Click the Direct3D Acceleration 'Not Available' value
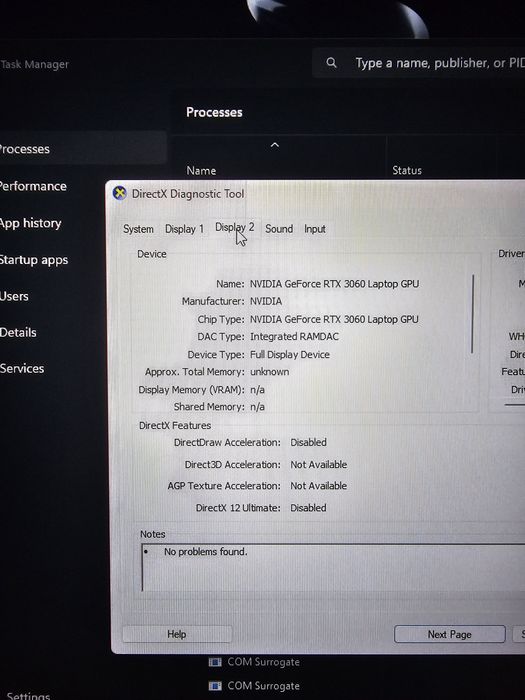 coord(319,465)
